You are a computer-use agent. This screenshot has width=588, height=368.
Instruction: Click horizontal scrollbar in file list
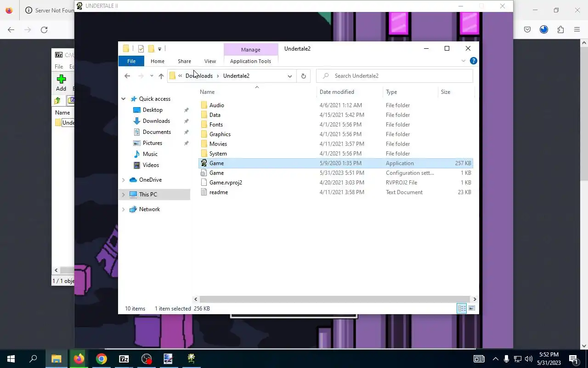335,299
